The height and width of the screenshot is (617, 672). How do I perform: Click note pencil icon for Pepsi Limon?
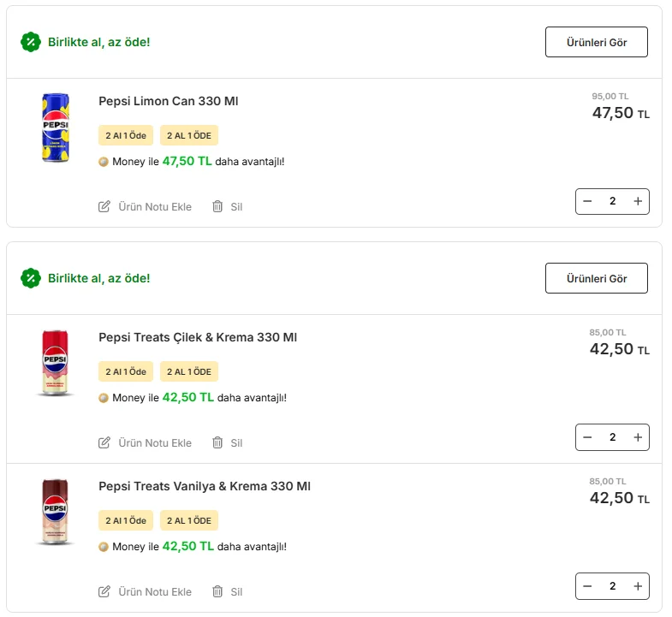point(104,206)
